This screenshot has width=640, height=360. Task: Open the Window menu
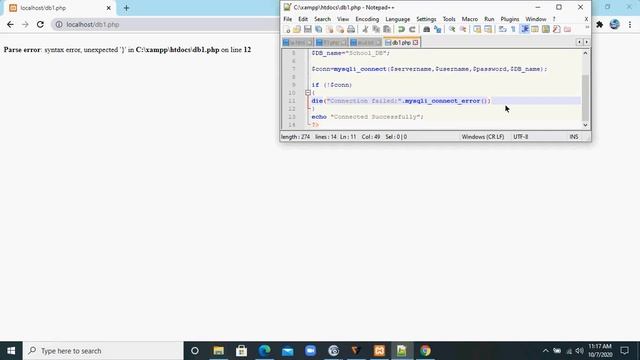click(x=536, y=19)
